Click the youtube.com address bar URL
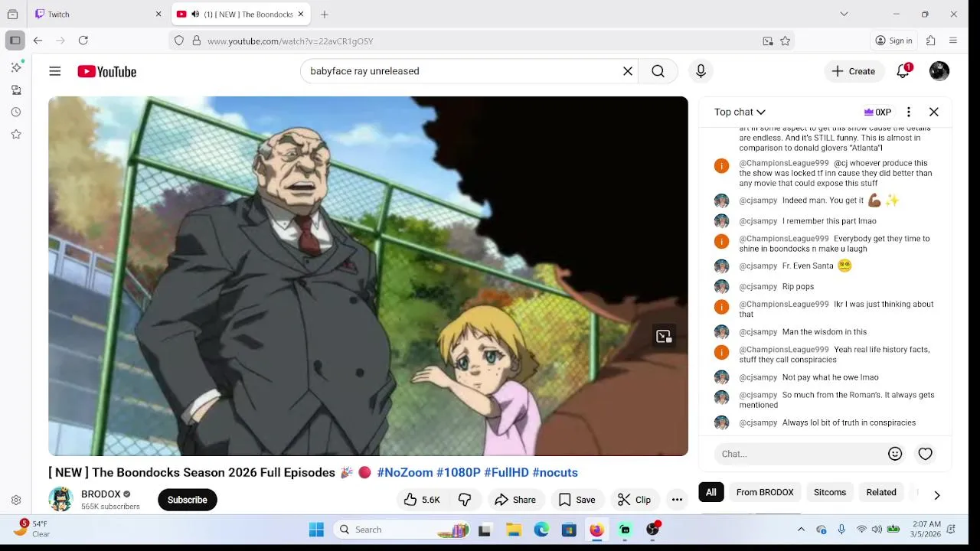The image size is (980, 551). (290, 41)
